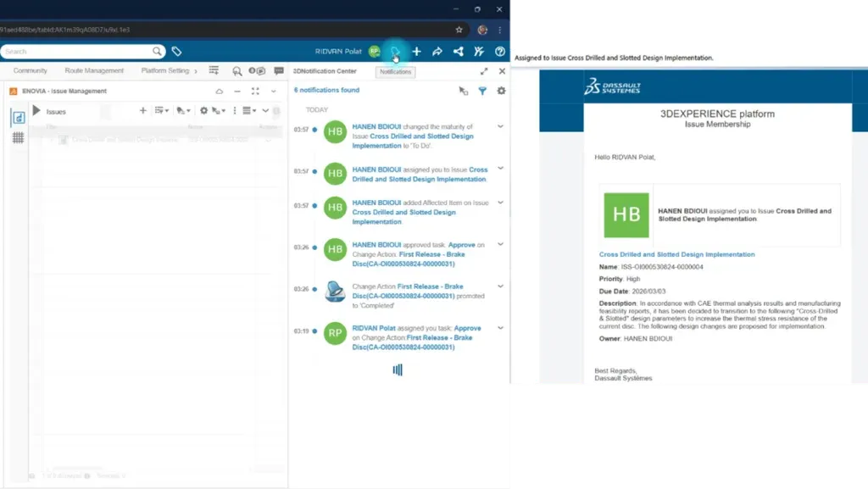The image size is (868, 489).
Task: Maximize the ENOVIA Issue Management widget
Action: (255, 92)
